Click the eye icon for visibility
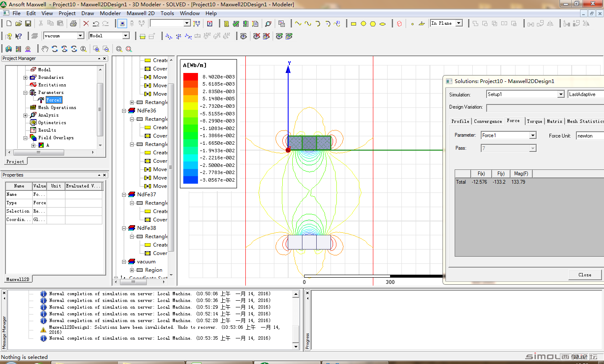Image resolution: width=604 pixels, height=364 pixels. [243, 36]
